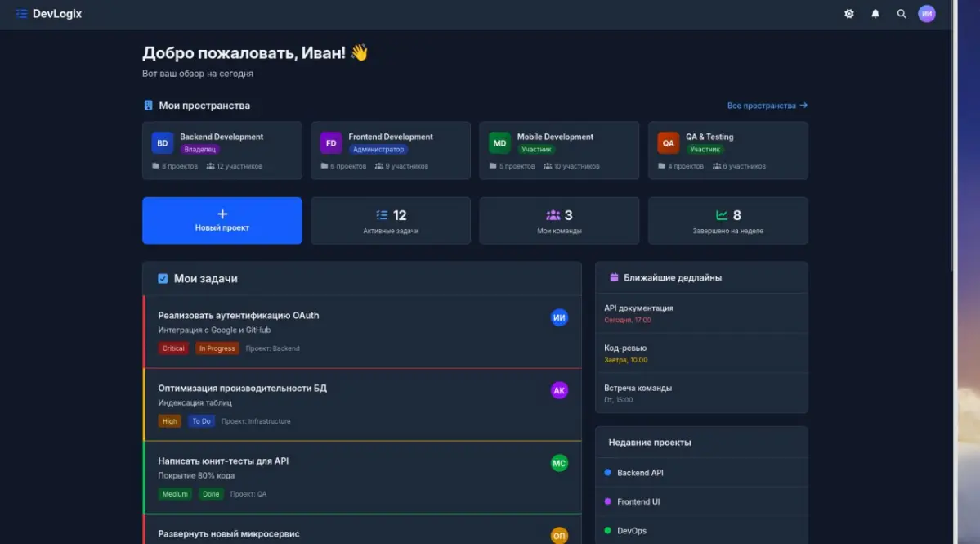This screenshot has height=544, width=980.
Task: Open the Frontend Development workspace card
Action: [391, 151]
